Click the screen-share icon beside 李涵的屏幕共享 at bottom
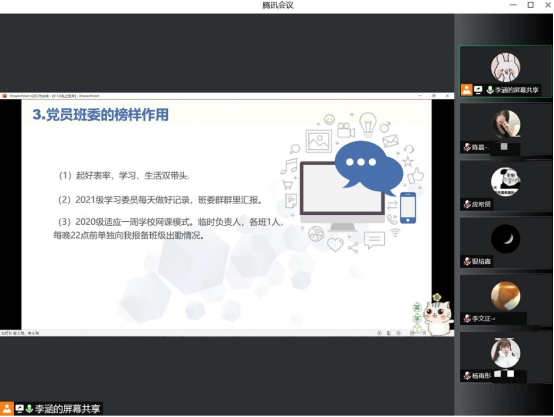This screenshot has width=554, height=417. 19,409
